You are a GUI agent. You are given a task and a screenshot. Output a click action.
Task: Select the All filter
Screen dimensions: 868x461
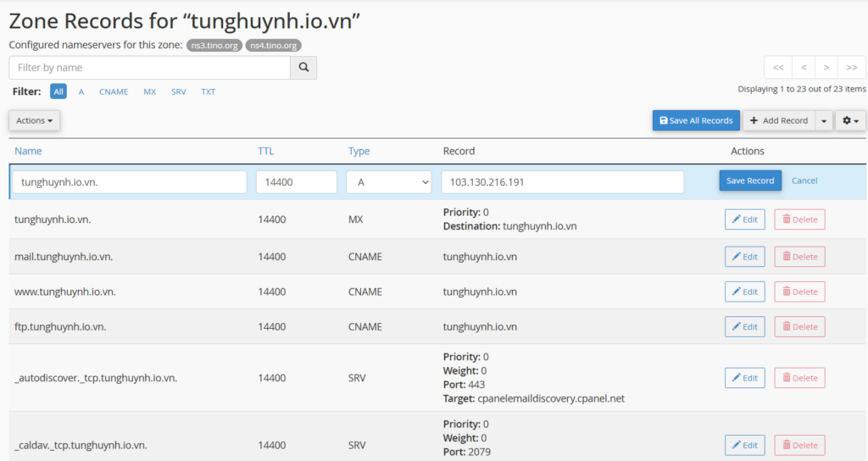(x=58, y=92)
